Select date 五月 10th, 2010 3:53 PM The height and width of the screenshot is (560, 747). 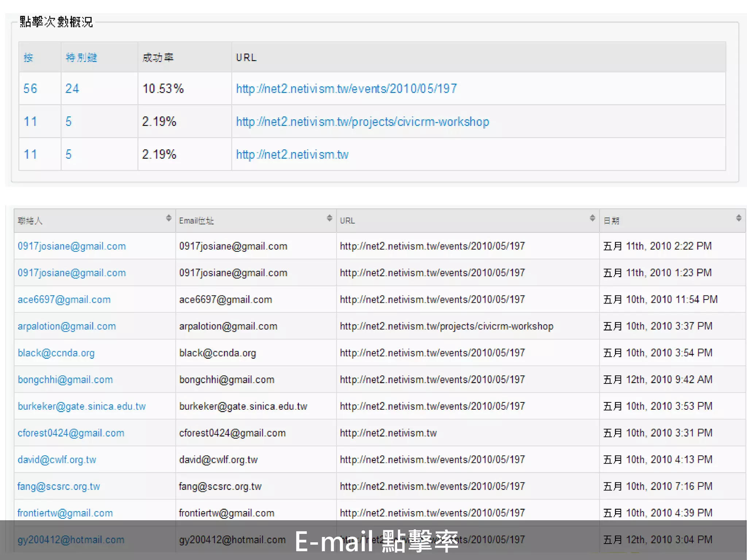(658, 406)
